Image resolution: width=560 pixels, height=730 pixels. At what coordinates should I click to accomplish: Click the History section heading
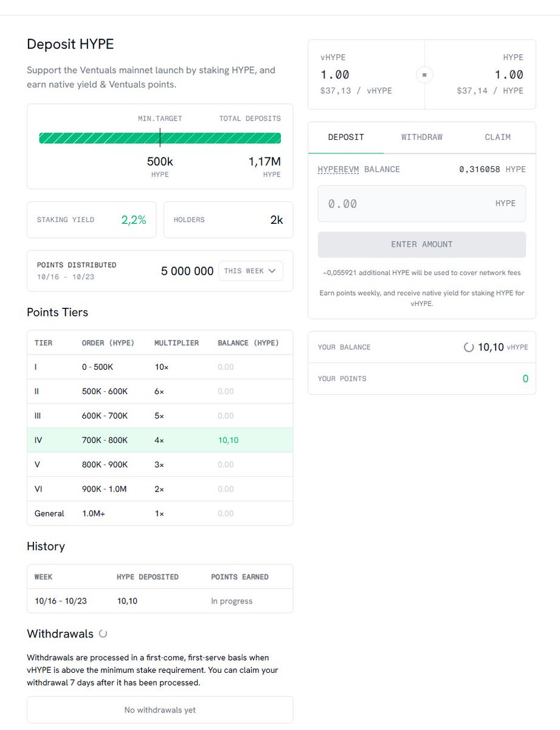pyautogui.click(x=46, y=546)
